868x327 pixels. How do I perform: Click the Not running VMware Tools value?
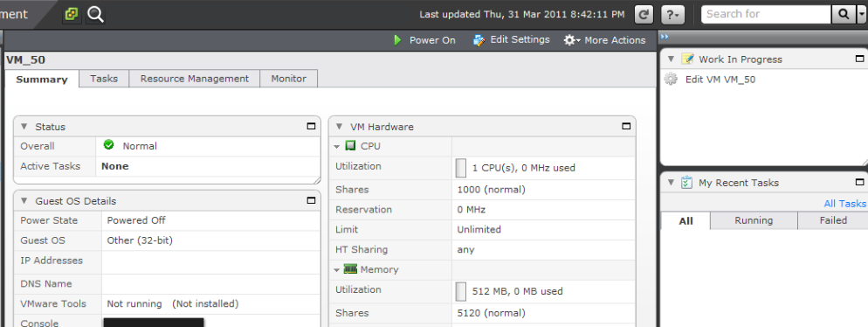click(134, 303)
